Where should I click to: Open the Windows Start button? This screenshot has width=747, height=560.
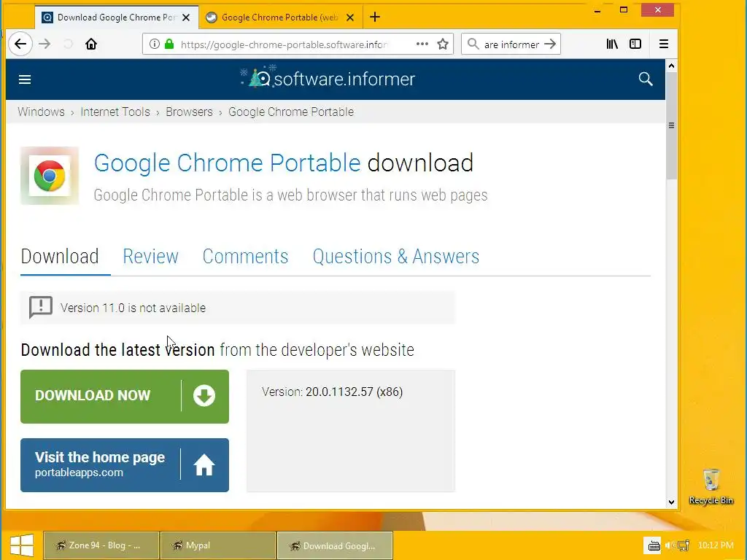click(x=21, y=545)
